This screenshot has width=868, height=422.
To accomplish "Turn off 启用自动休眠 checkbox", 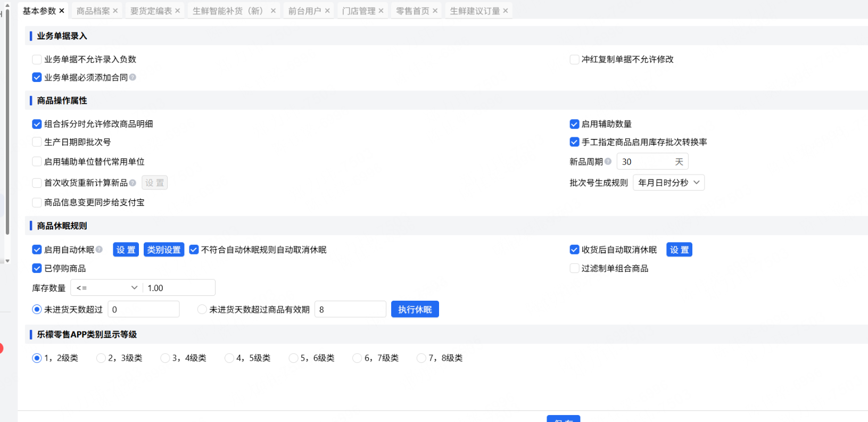I will tap(37, 250).
